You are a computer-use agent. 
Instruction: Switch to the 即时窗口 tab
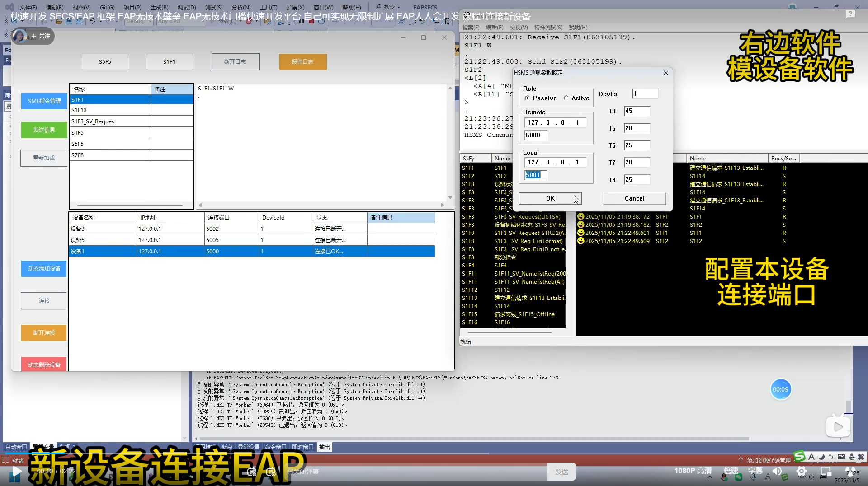pos(302,447)
